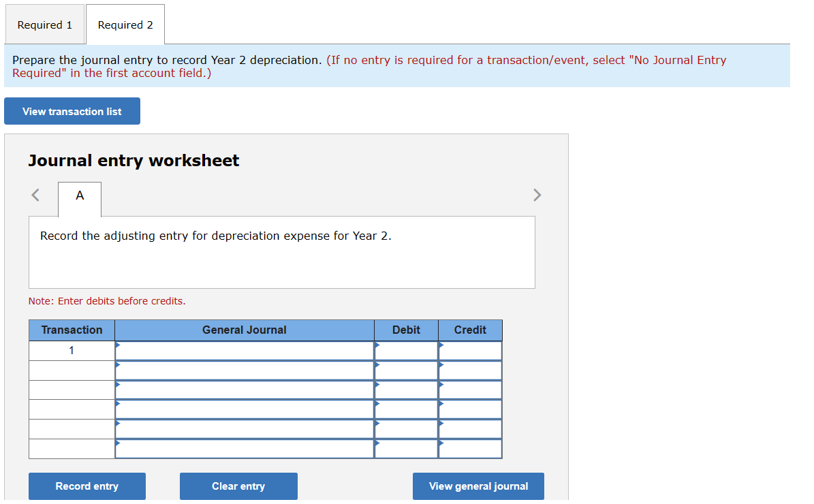814x504 pixels.
Task: Click the first row Debit input field
Action: (x=406, y=350)
